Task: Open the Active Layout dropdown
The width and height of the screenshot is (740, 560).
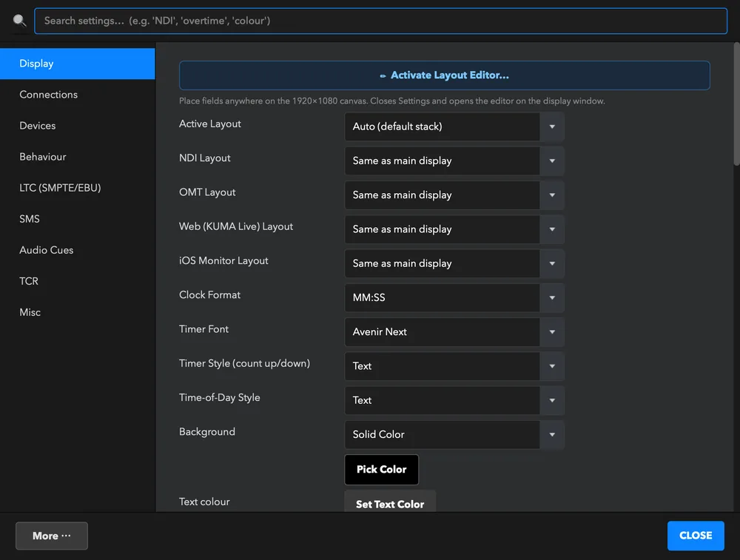Action: coord(454,126)
